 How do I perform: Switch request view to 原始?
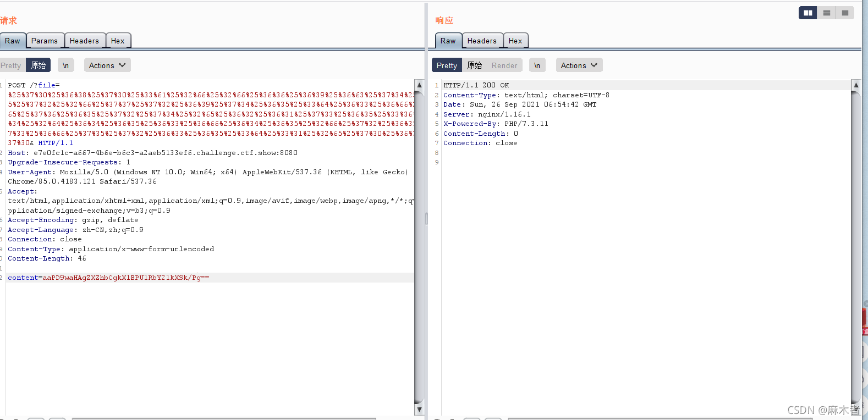[39, 65]
